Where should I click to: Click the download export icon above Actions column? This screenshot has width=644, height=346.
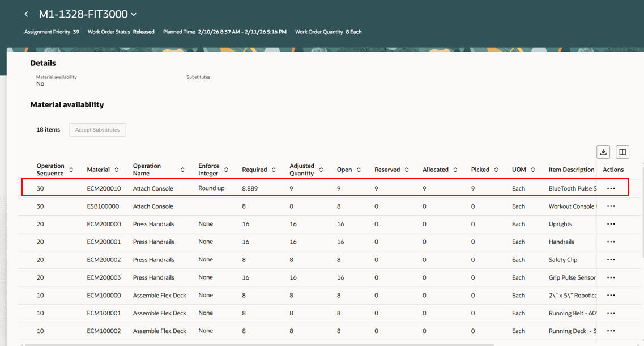click(603, 152)
